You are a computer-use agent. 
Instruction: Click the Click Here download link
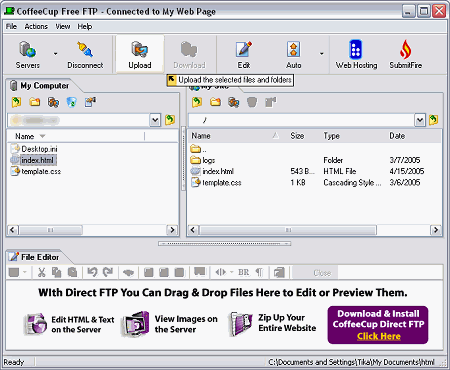[x=379, y=336]
